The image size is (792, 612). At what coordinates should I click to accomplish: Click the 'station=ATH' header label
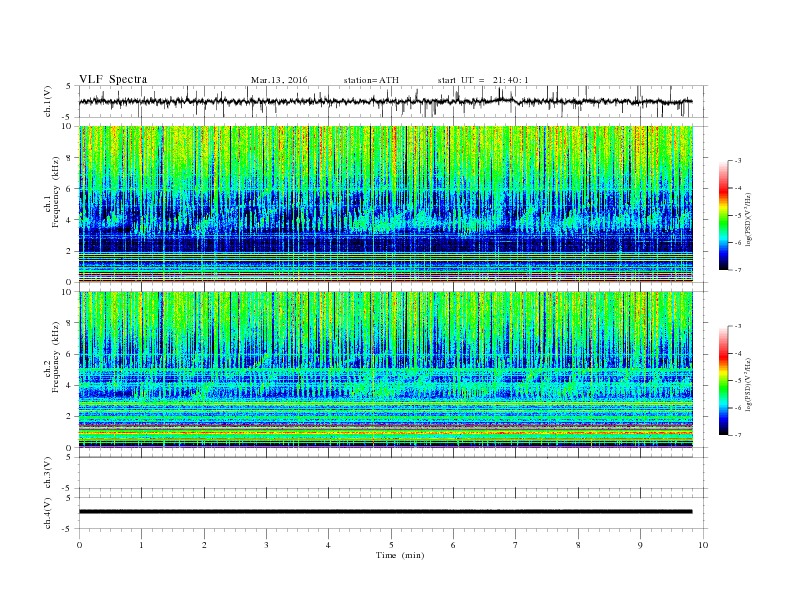coord(371,80)
